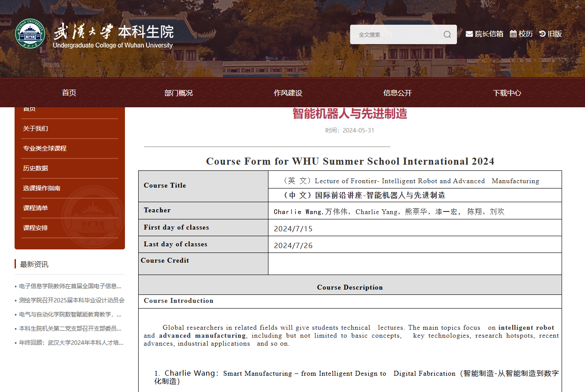The image size is (585, 392).
Task: Click the paragraph starting Global researchers
Action: click(x=351, y=335)
